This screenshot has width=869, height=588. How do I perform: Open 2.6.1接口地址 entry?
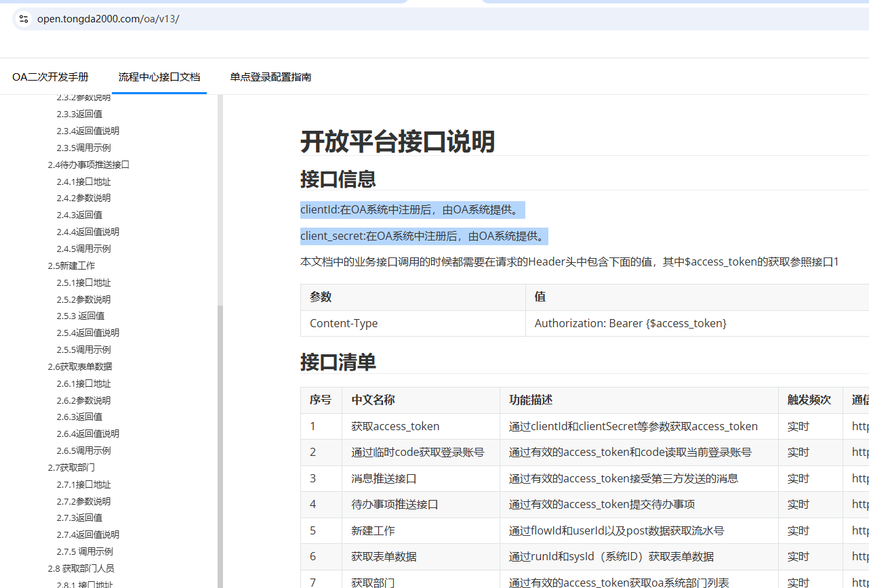tap(83, 383)
